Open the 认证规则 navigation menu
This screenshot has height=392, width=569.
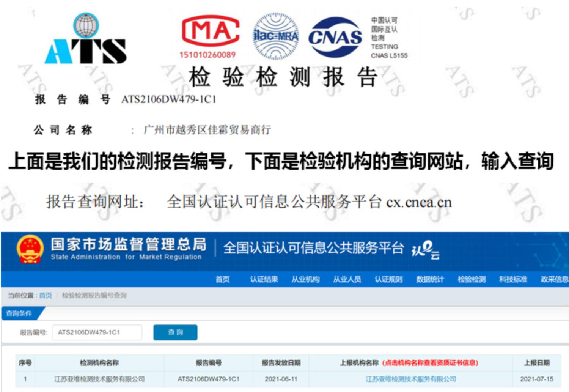[388, 279]
